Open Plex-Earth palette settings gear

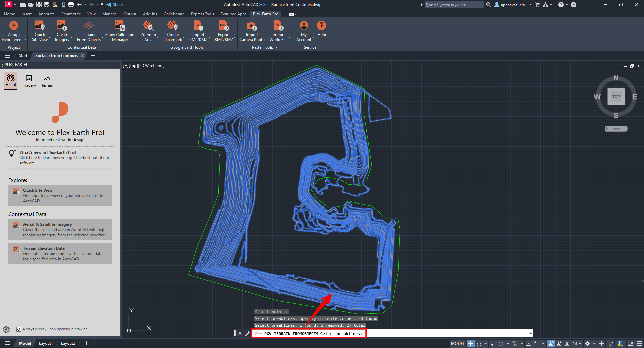pos(6,329)
